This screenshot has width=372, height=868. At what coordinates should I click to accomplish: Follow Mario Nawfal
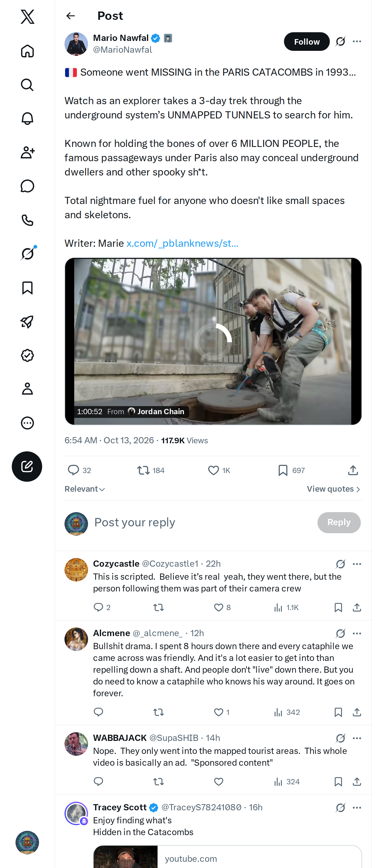pyautogui.click(x=307, y=42)
